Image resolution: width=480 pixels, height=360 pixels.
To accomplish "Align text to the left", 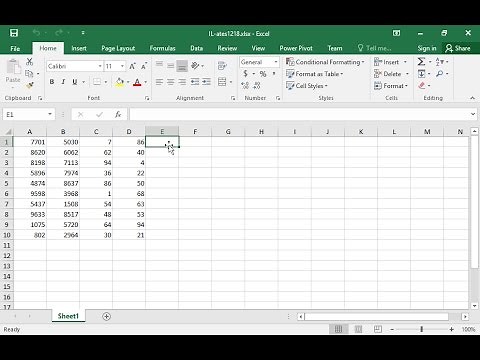I will 159,82.
